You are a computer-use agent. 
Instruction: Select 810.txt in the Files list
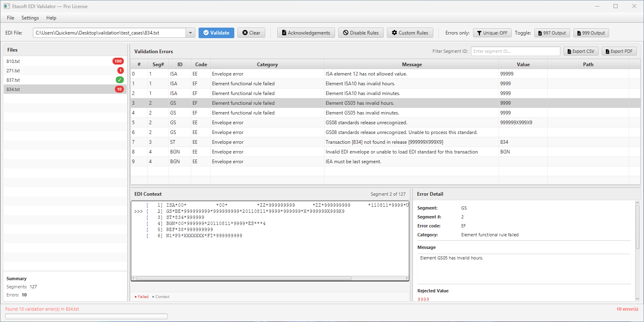65,61
